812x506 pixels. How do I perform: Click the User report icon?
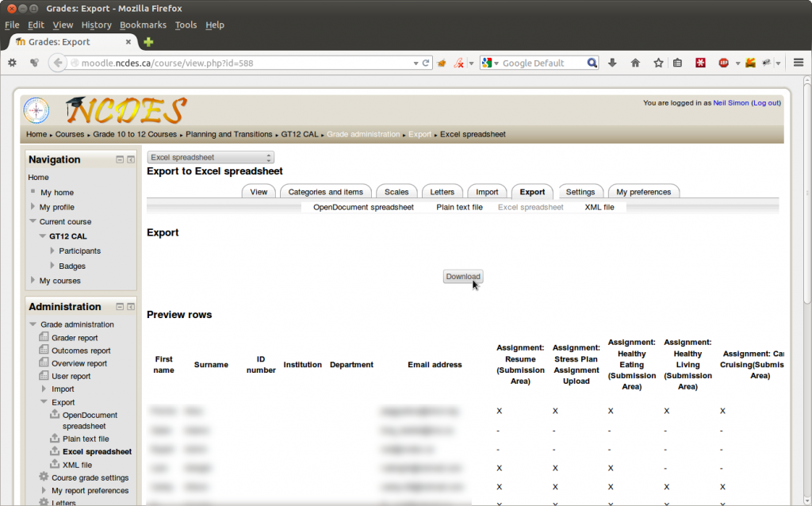44,376
